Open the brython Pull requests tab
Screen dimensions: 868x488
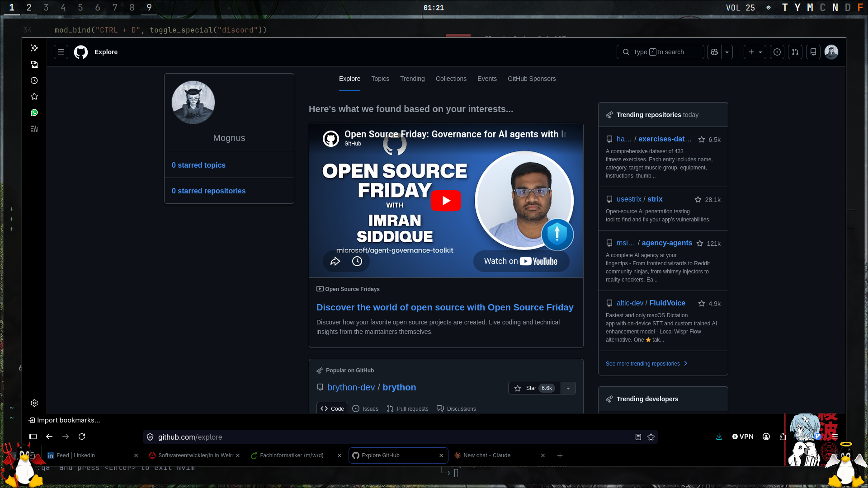pos(407,408)
